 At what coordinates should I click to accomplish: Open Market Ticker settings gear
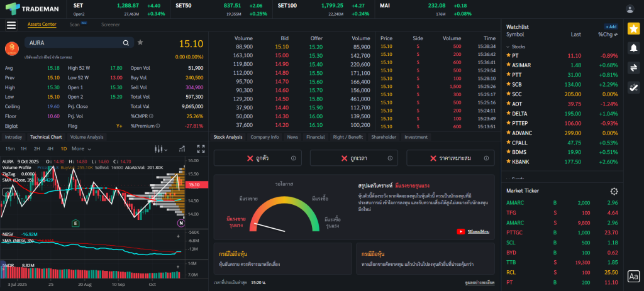coord(614,191)
